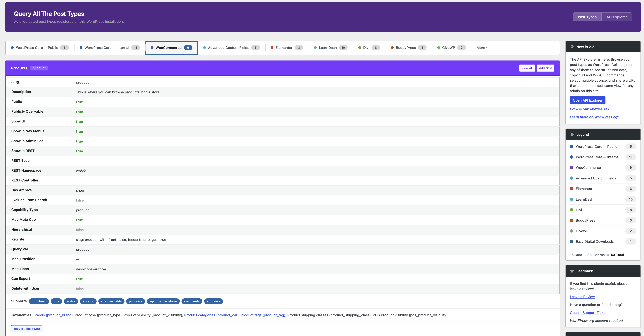Click the green Divi dot in the legend
This screenshot has width=644, height=336.
coord(571,210)
